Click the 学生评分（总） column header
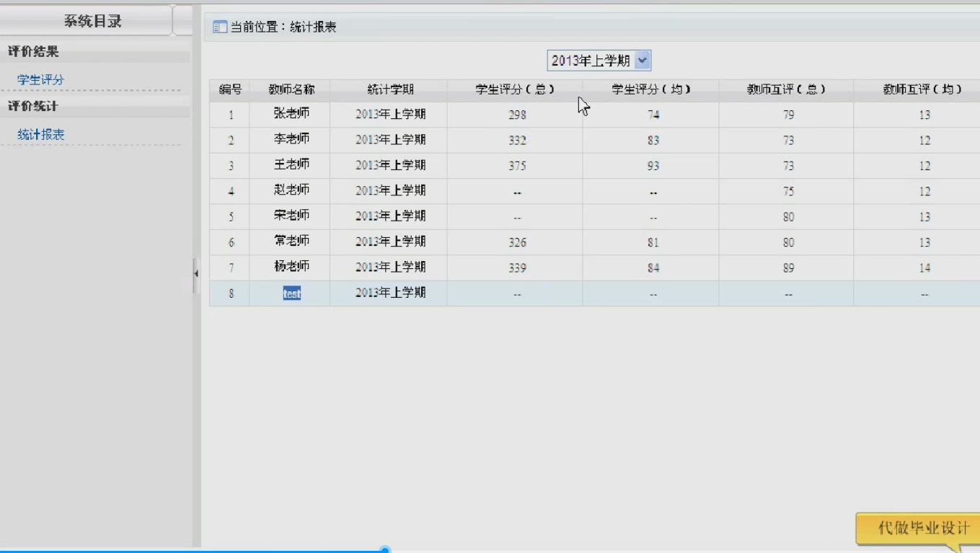 514,90
